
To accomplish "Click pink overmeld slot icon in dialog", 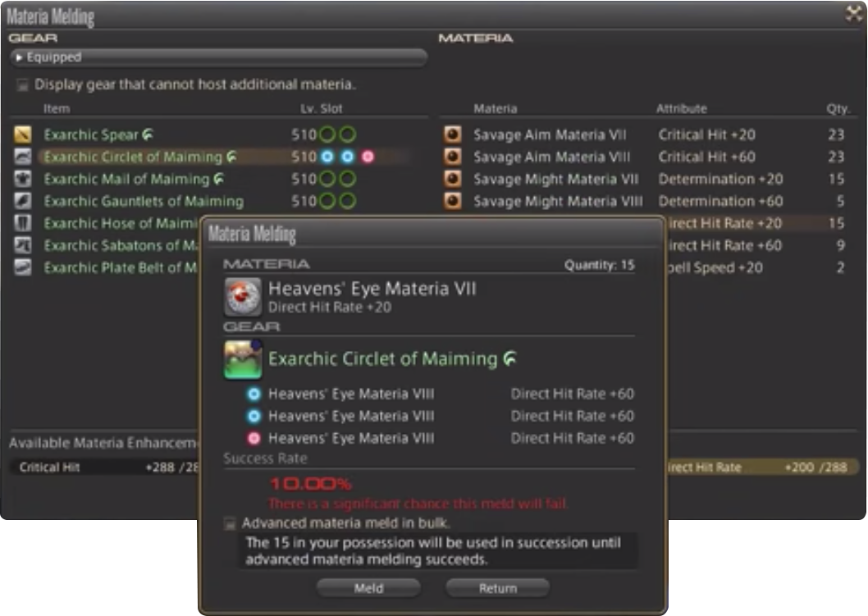I will [x=254, y=438].
